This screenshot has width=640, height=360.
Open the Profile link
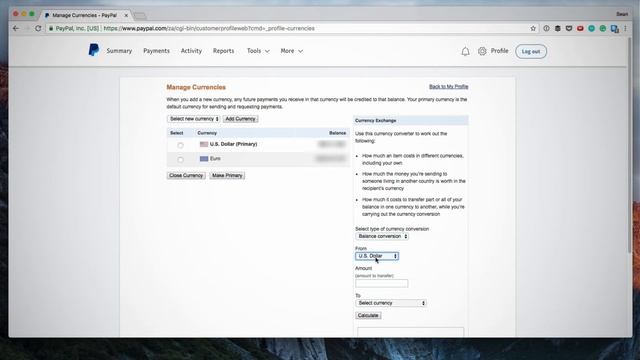pyautogui.click(x=500, y=51)
